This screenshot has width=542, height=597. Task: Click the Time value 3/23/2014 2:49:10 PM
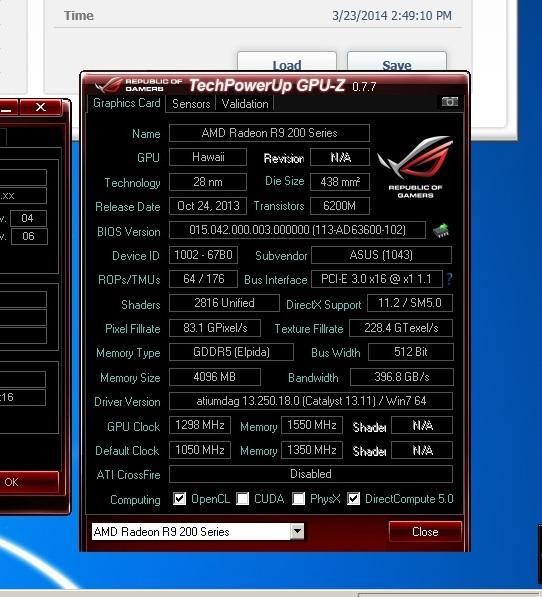point(392,16)
